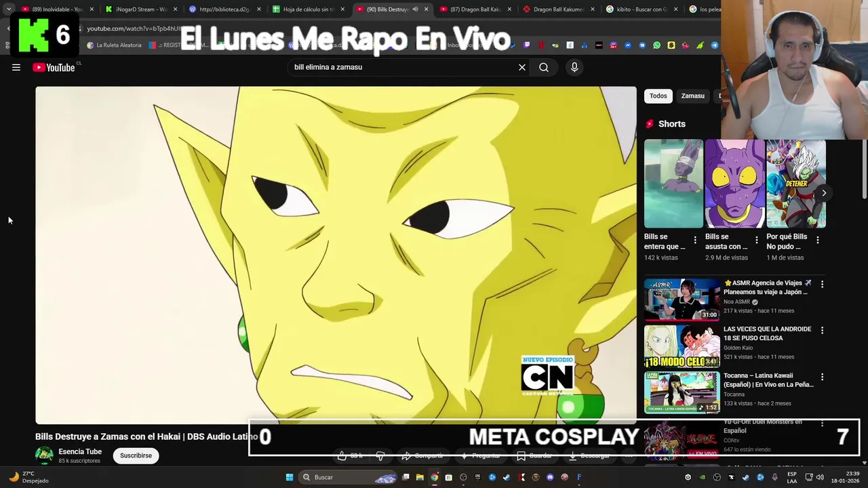Toggle the microphone tray icon
The width and height of the screenshot is (868, 488).
[x=774, y=477]
